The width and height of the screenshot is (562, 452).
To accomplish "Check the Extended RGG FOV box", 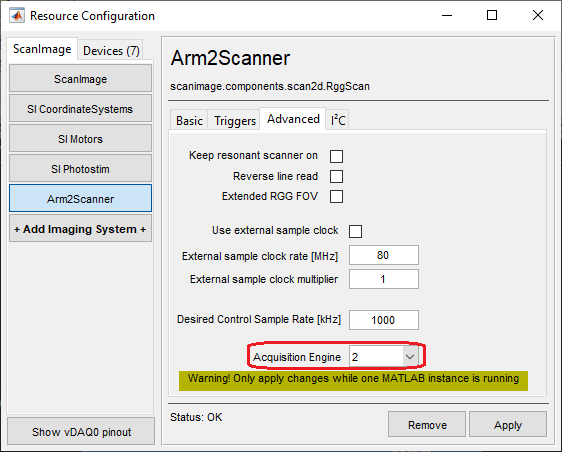I will coord(336,196).
